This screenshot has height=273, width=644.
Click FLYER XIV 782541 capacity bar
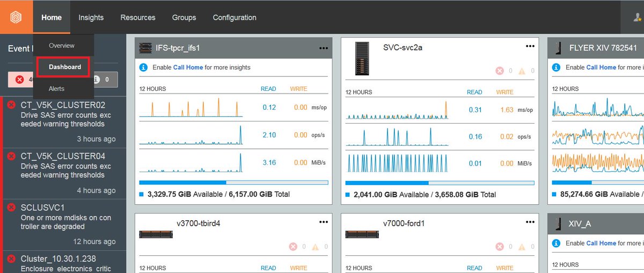598,183
